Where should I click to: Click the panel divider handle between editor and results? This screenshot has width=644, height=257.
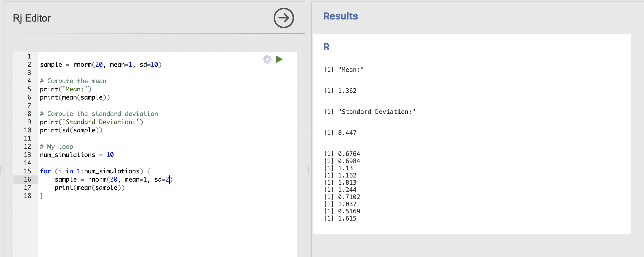[308, 170]
